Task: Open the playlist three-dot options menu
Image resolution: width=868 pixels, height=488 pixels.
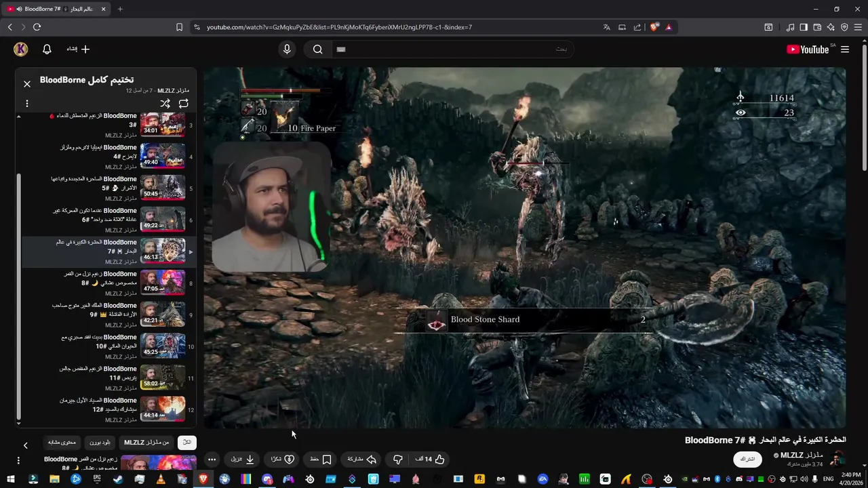Action: tap(27, 104)
